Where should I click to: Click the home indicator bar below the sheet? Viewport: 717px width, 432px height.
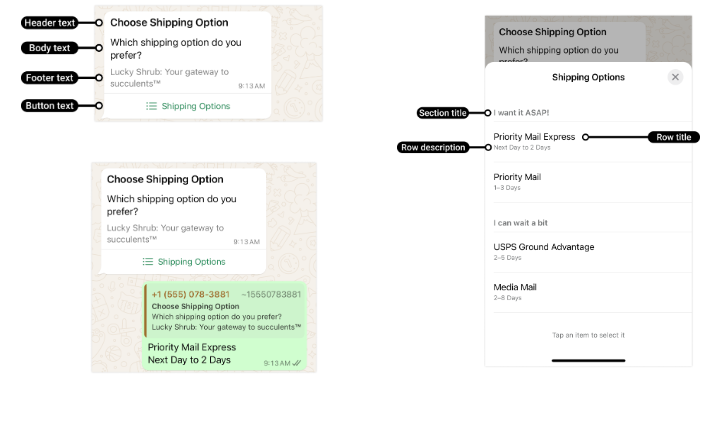[588, 360]
